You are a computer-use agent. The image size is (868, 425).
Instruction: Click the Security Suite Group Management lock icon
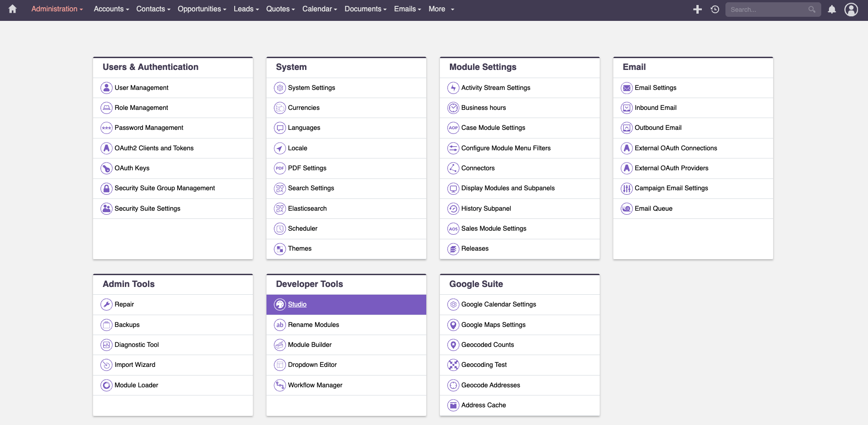106,188
